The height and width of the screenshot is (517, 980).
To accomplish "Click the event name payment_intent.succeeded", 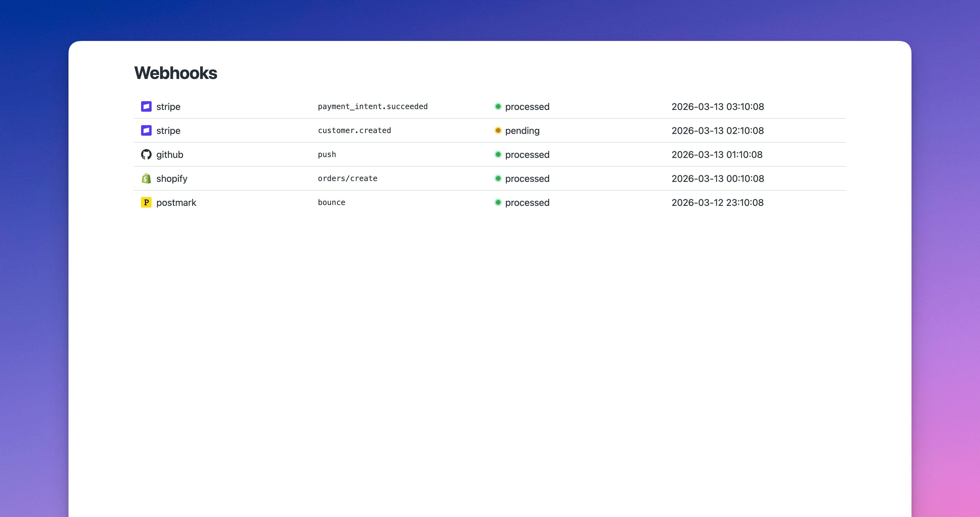I will tap(373, 106).
